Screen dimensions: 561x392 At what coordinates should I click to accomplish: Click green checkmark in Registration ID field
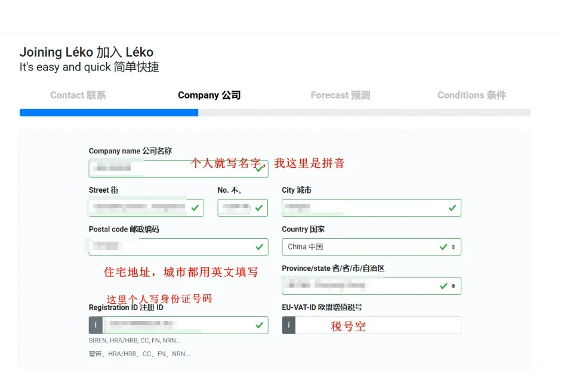[x=259, y=325]
